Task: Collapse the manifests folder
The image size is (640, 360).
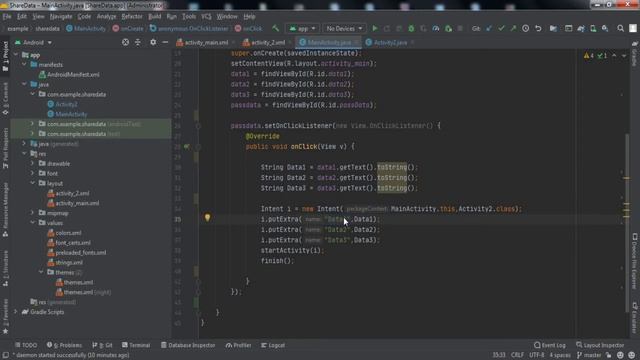Action: point(24,64)
